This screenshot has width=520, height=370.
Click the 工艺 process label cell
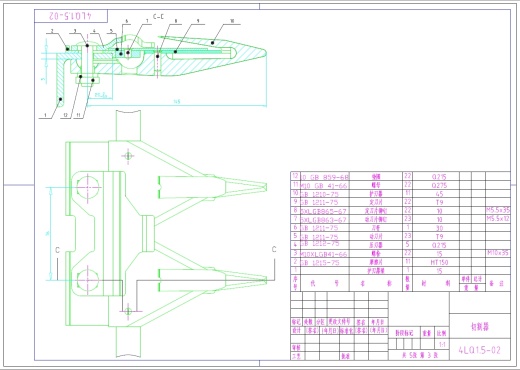[x=296, y=356]
